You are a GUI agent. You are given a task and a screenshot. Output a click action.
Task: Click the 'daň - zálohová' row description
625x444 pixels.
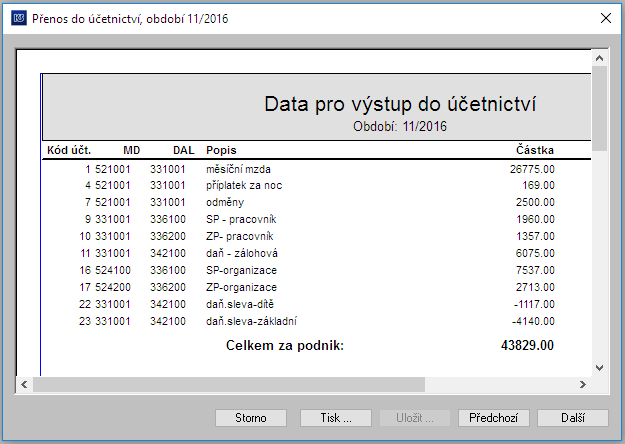[x=242, y=253]
